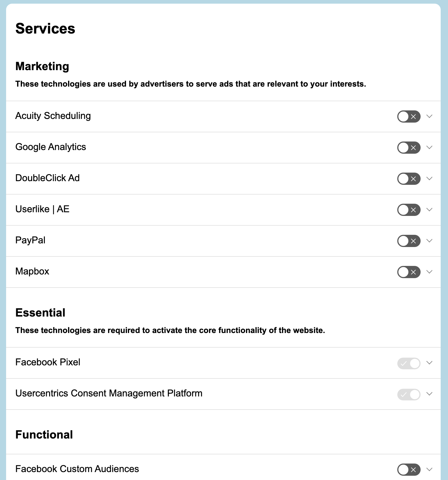Expand the Mapbox chevron
This screenshot has width=448, height=480.
429,272
